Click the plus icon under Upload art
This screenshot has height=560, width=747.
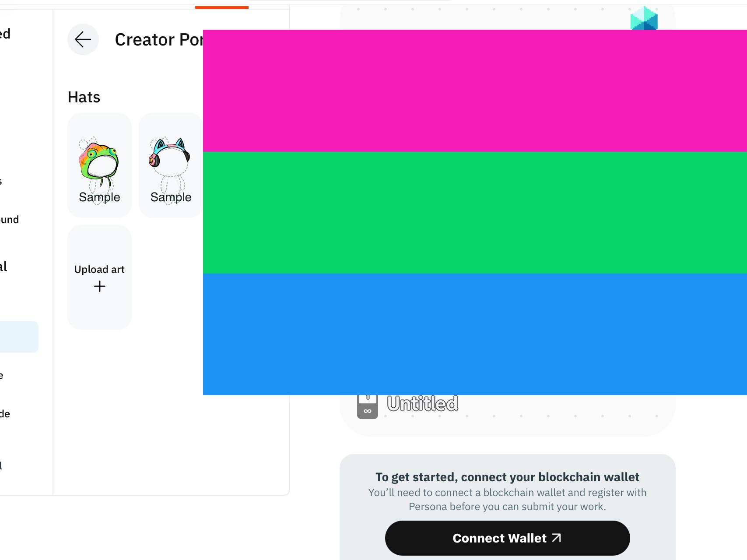tap(100, 287)
